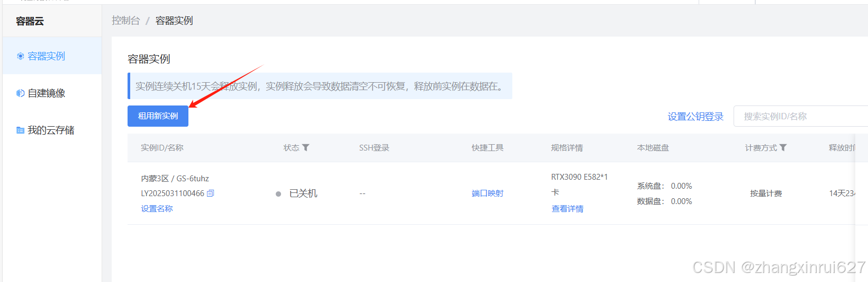The height and width of the screenshot is (282, 868).
Task: Copy instance ID LY2025031100466 via copy icon
Action: (x=210, y=193)
